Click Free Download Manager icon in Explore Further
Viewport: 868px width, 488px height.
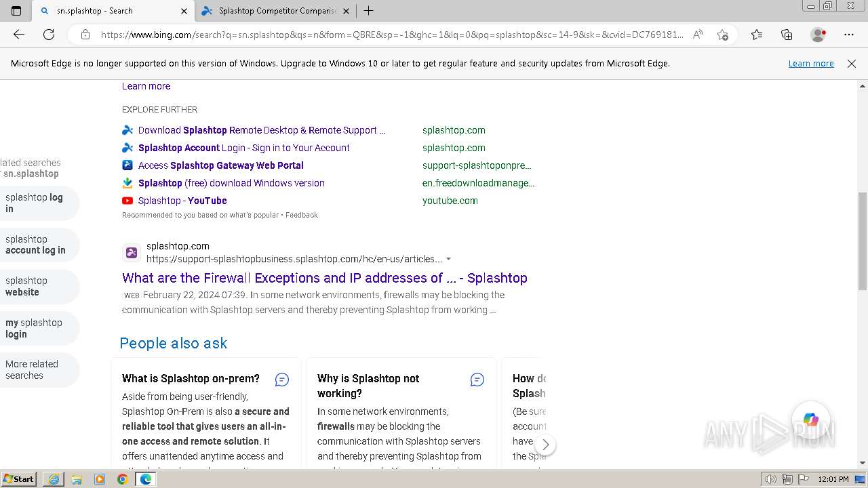point(127,183)
